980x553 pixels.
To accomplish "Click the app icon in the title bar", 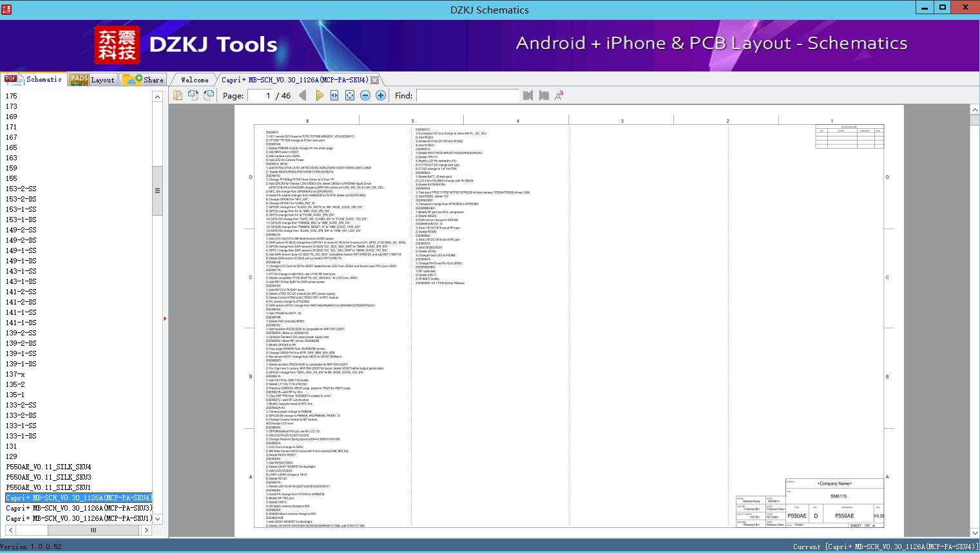I will [x=6, y=10].
